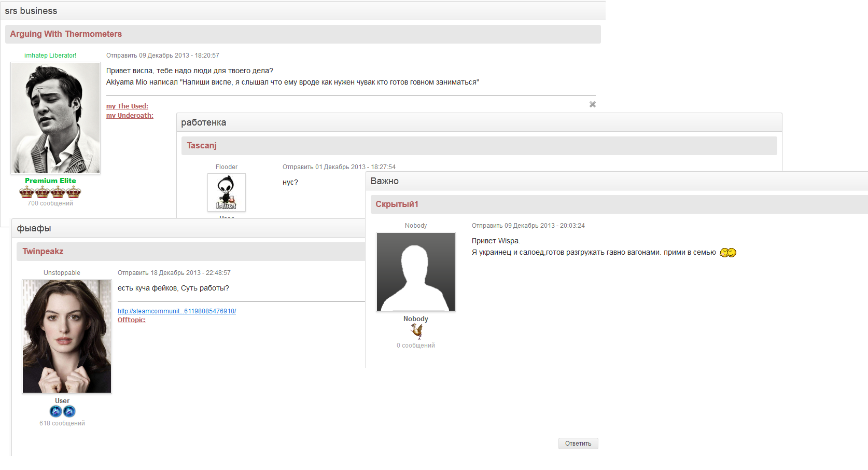Screen dimensions: 868x470
Task: Click the Ответить reply button
Action: click(x=578, y=444)
